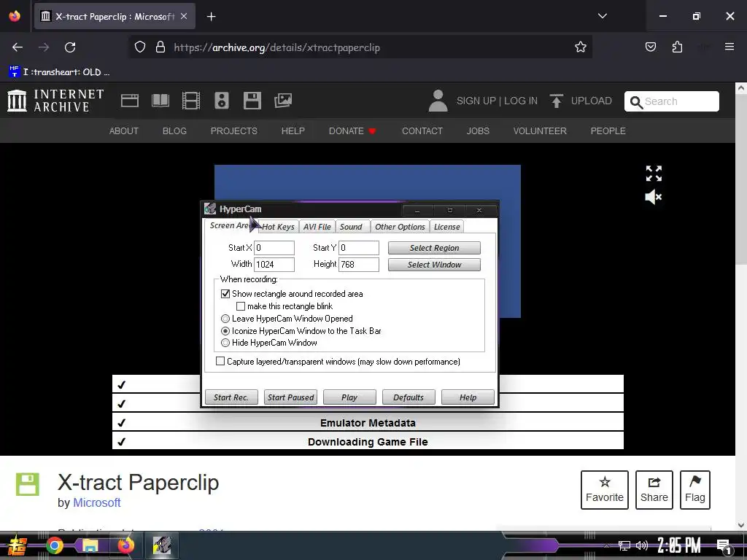
Task: Open HyperCam Help button
Action: [468, 397]
